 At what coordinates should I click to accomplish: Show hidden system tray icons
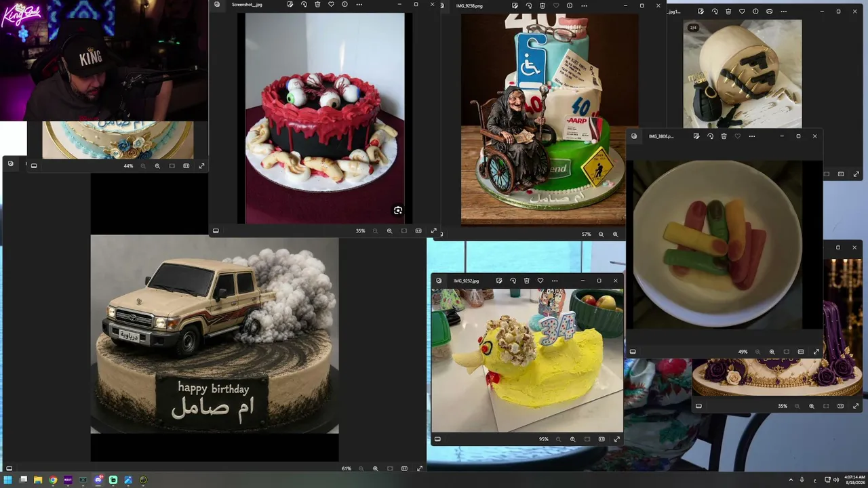tap(790, 480)
